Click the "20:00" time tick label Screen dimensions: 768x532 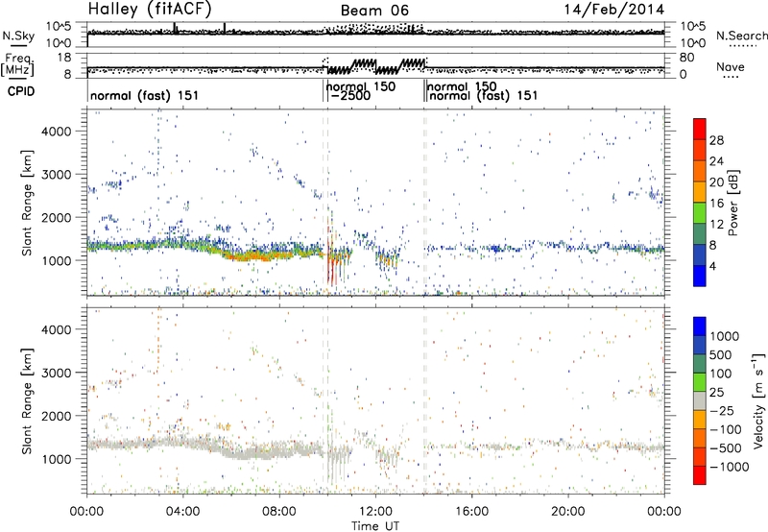point(567,512)
